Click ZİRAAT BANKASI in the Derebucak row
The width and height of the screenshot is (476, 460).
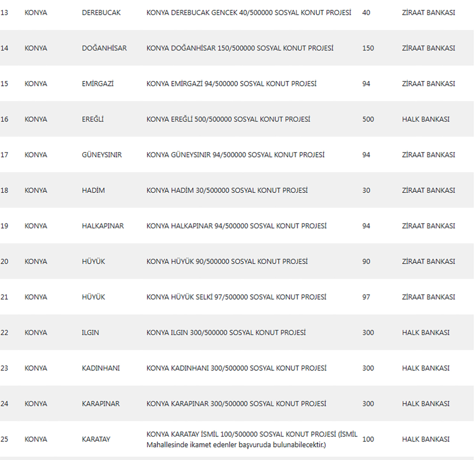428,13
